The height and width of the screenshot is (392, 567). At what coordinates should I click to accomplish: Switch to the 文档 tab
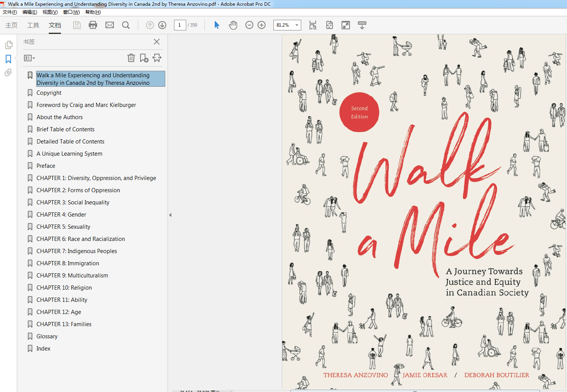[55, 25]
